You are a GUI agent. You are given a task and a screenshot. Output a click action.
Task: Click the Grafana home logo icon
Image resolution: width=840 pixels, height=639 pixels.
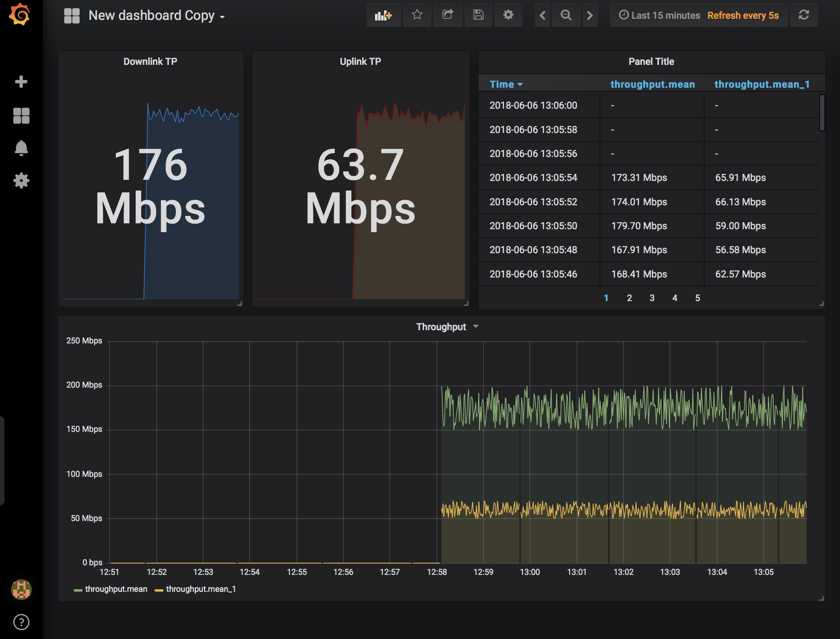pyautogui.click(x=19, y=14)
